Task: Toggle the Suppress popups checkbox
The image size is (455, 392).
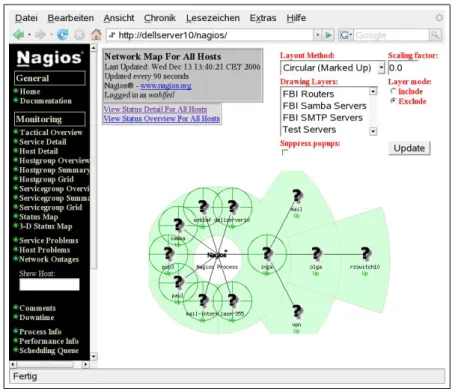Action: click(x=285, y=153)
